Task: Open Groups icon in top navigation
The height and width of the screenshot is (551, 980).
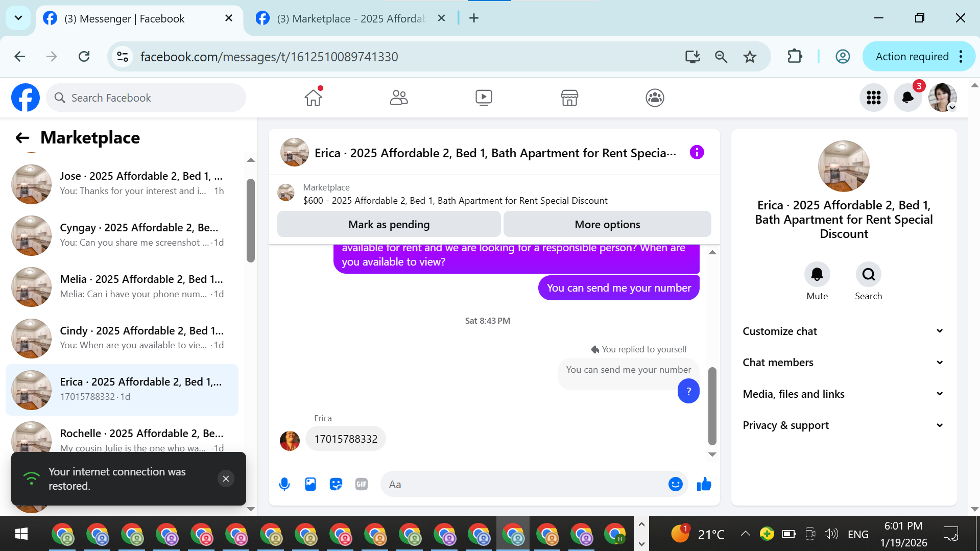Action: [655, 98]
